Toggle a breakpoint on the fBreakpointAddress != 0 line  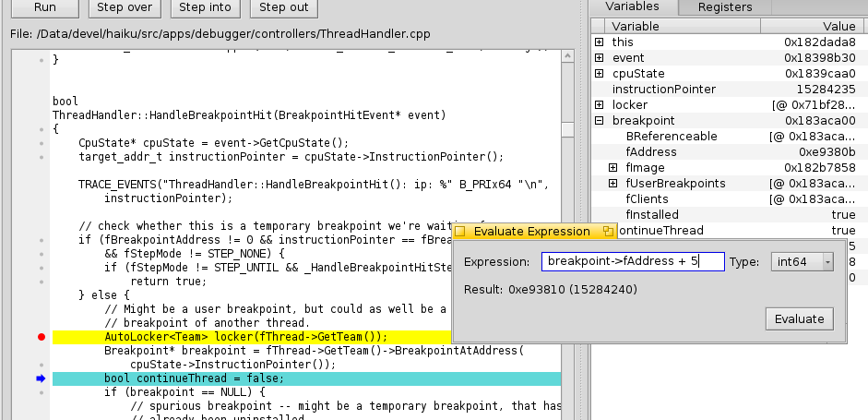41,240
